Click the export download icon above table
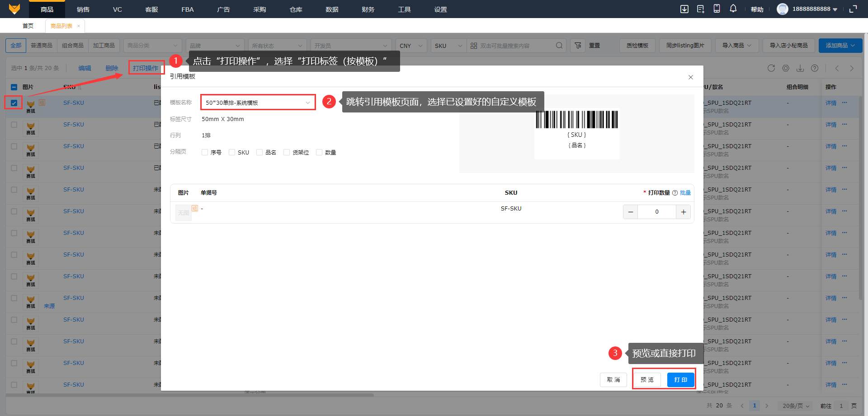 pyautogui.click(x=800, y=68)
